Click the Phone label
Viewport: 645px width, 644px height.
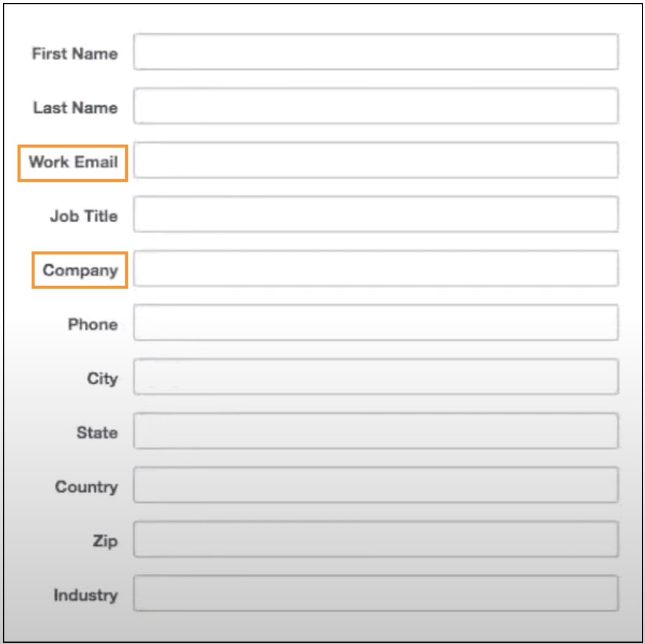[93, 324]
